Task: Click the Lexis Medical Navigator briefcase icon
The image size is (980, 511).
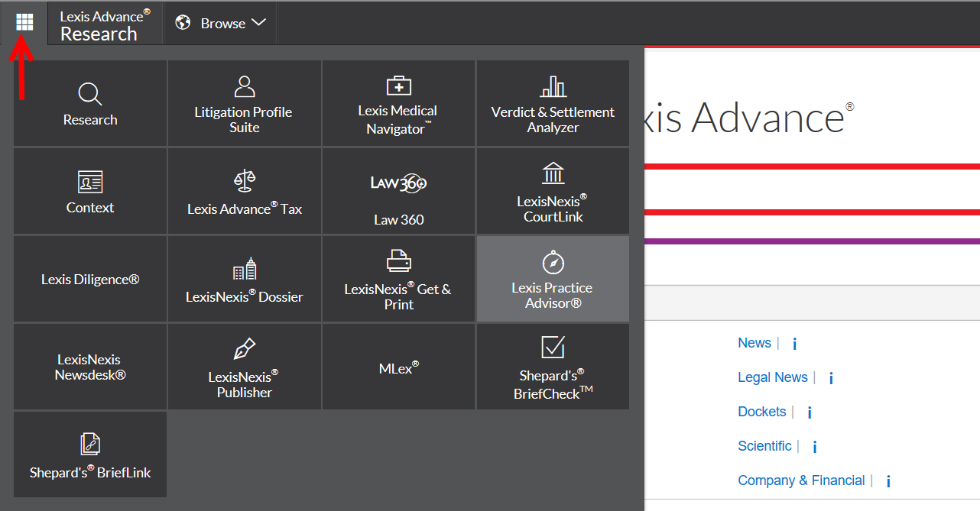Action: (x=399, y=85)
